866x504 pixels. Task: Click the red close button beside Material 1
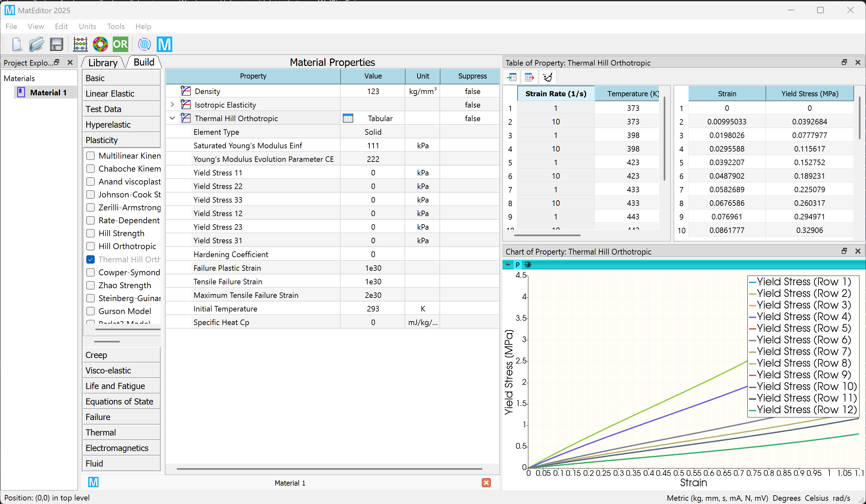click(486, 483)
